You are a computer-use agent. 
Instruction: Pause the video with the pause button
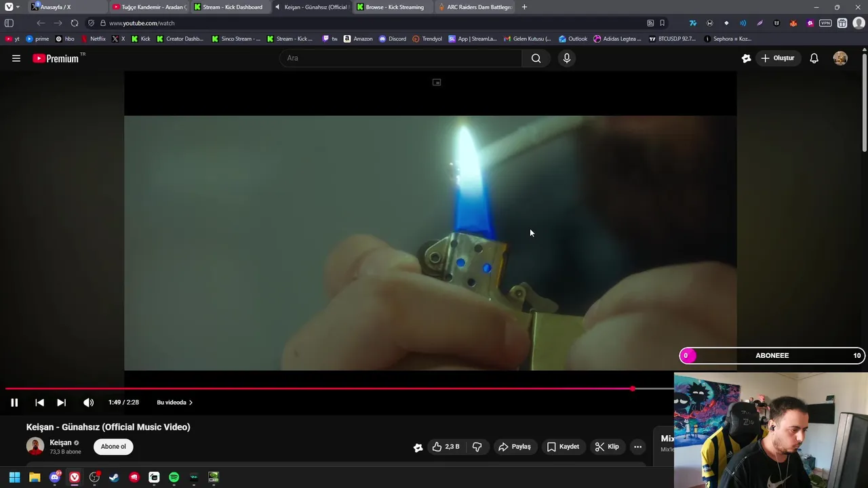tap(14, 403)
